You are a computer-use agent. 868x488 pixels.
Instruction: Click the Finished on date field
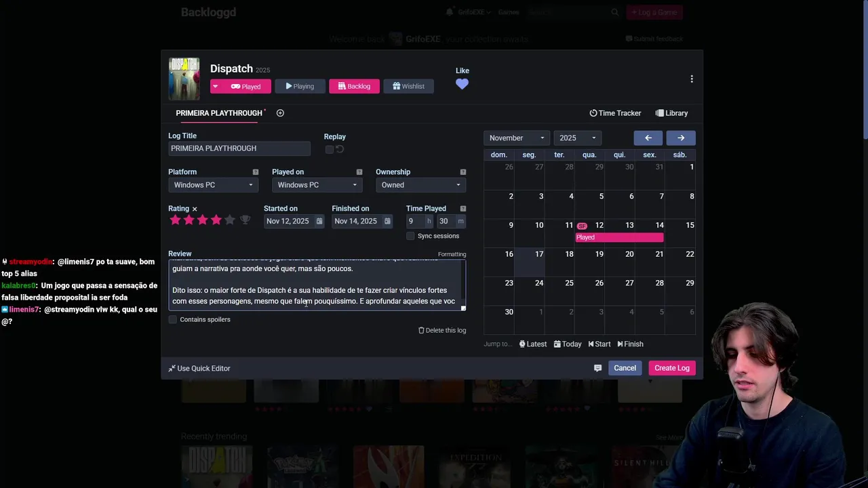point(357,221)
